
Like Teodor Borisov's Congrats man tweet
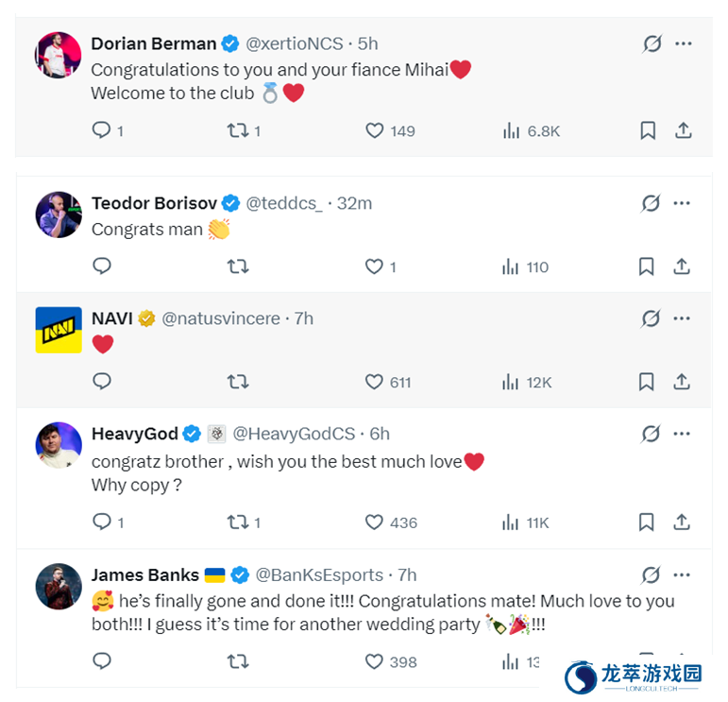[375, 267]
